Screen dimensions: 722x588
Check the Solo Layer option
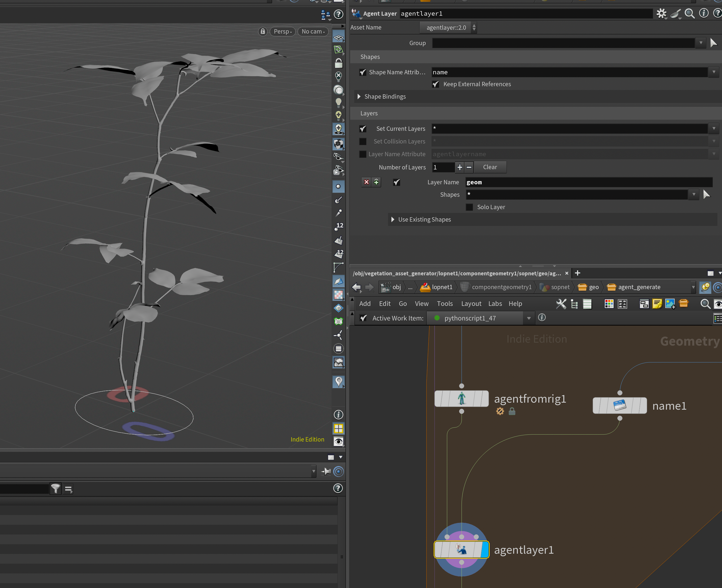469,207
